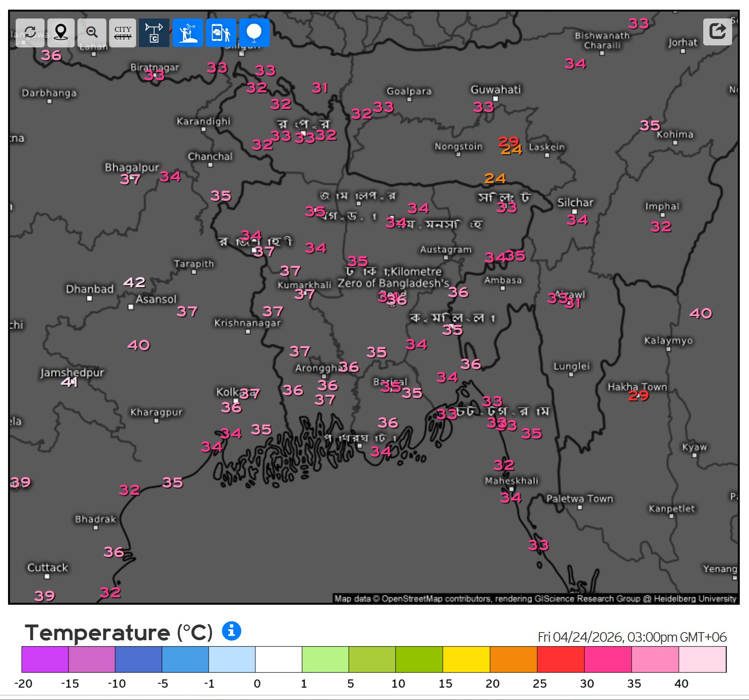Click the share map icon

[717, 31]
